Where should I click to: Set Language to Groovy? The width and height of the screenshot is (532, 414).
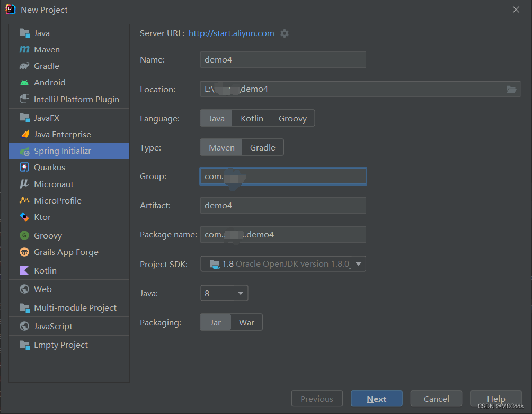tap(292, 118)
